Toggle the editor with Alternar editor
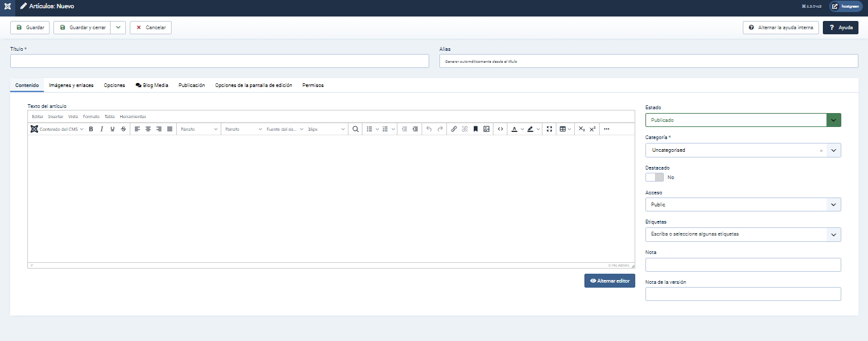Viewport: 868px width, 341px height. click(x=609, y=281)
